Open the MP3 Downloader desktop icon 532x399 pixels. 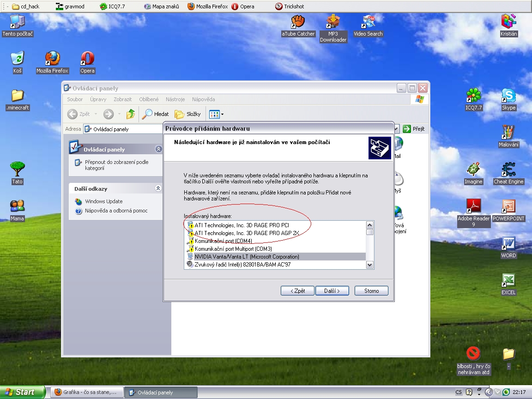click(x=333, y=22)
